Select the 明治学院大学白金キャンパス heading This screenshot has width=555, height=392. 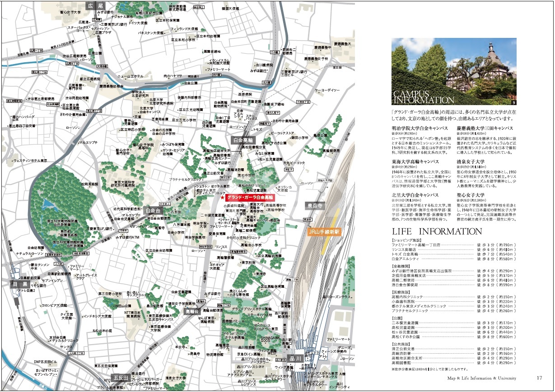[420, 128]
